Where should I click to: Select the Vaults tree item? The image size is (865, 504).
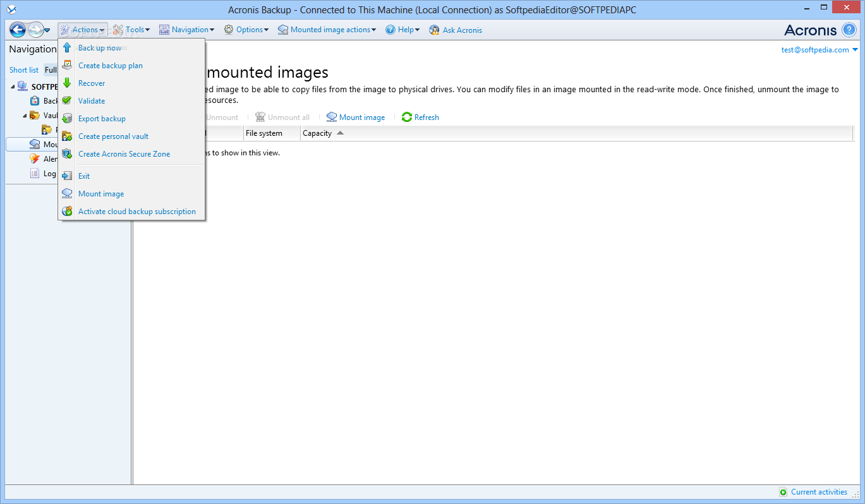click(44, 116)
